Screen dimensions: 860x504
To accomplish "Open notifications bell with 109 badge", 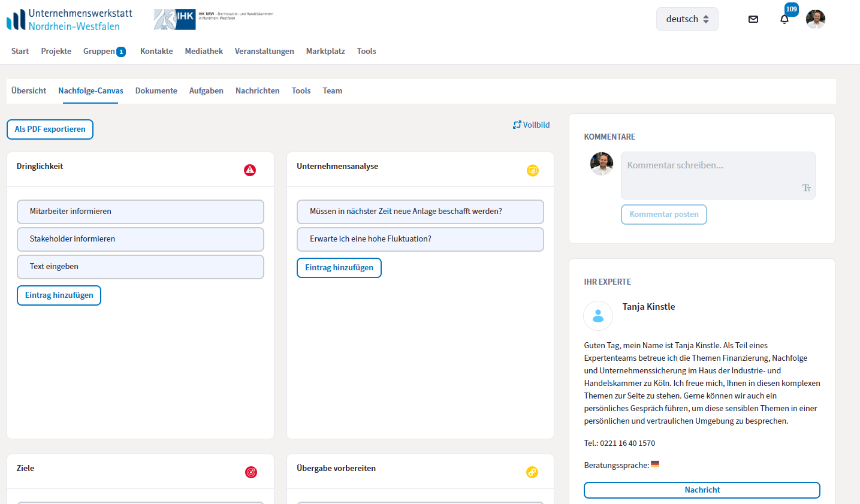I will (784, 19).
